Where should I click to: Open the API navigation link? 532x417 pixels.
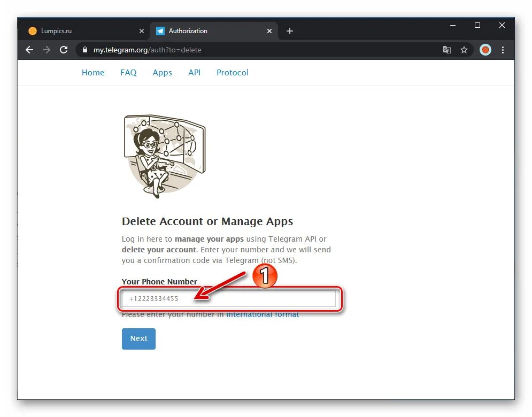195,73
